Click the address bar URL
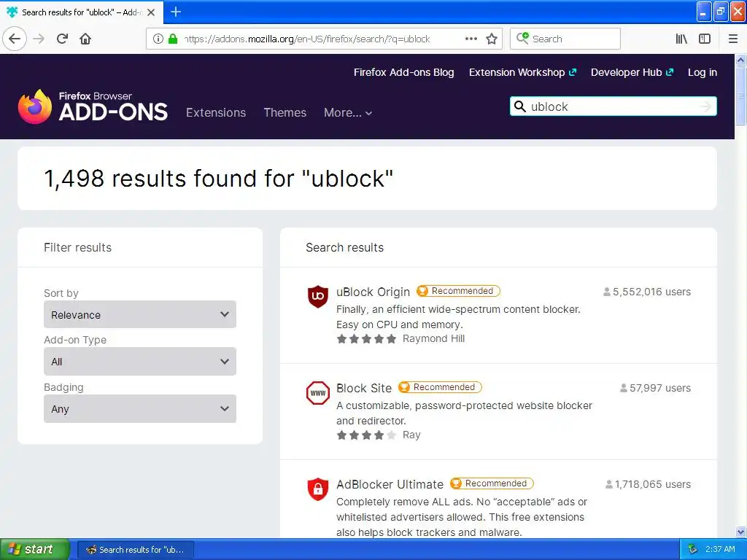Image resolution: width=747 pixels, height=560 pixels. point(307,39)
